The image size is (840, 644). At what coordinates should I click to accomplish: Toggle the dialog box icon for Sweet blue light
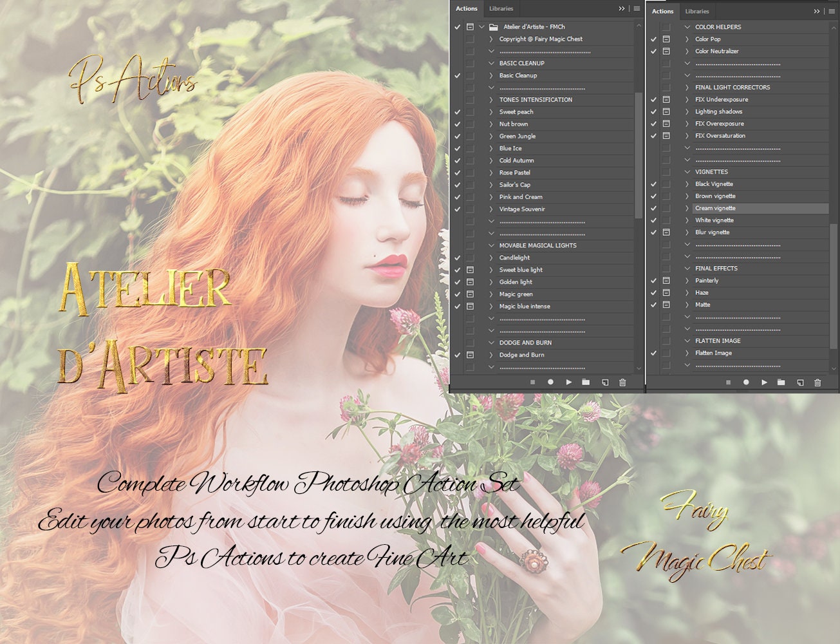pos(469,269)
